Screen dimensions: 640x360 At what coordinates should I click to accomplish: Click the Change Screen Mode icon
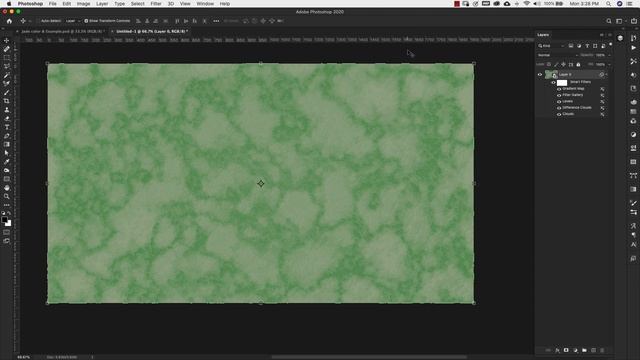point(7,241)
